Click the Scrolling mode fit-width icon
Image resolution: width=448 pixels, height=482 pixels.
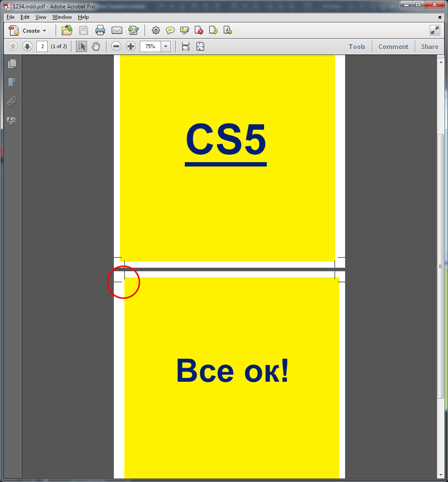pyautogui.click(x=186, y=46)
